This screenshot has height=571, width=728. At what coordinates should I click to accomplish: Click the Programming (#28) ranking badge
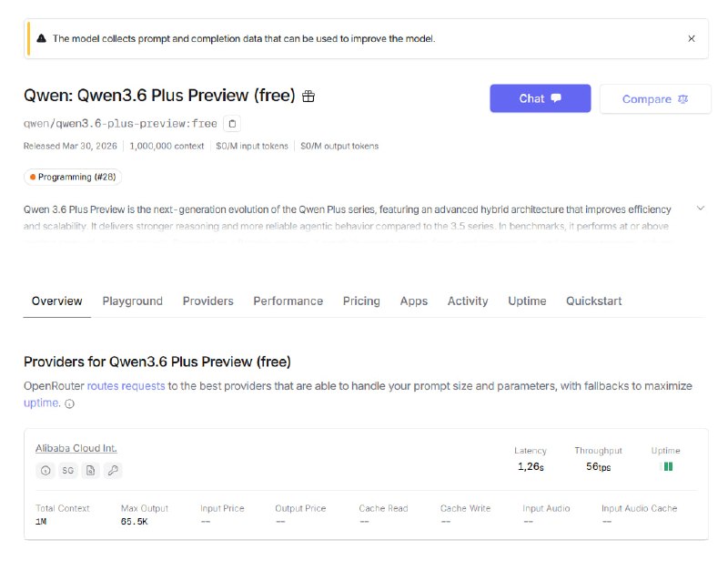pyautogui.click(x=71, y=177)
